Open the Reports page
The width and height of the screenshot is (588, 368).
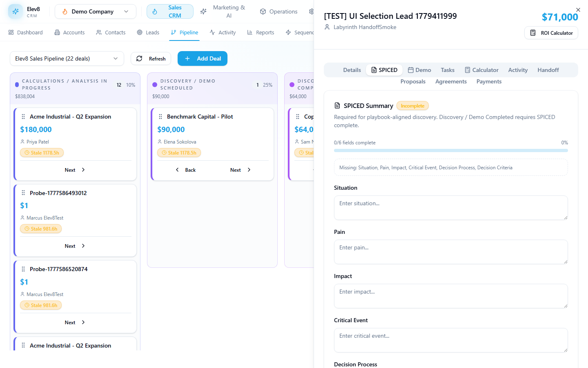[261, 32]
